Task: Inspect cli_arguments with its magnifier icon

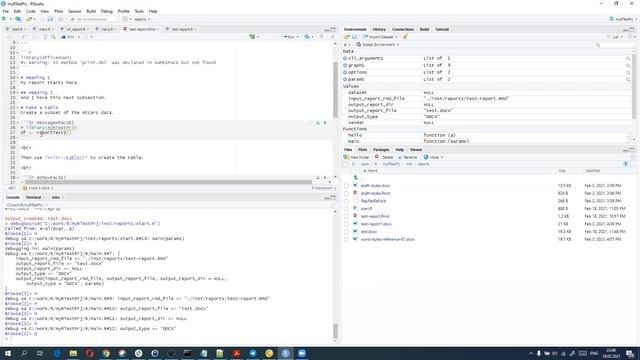Action: click(x=628, y=58)
